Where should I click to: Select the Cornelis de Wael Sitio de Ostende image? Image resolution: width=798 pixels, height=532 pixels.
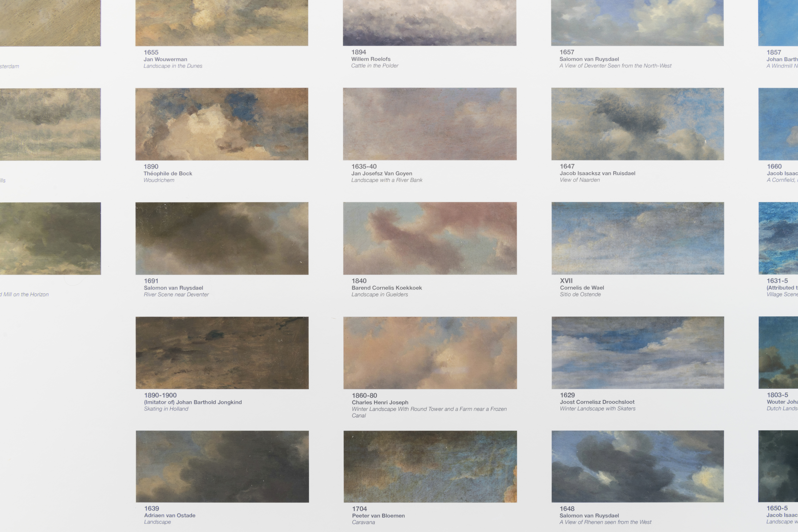click(x=638, y=238)
